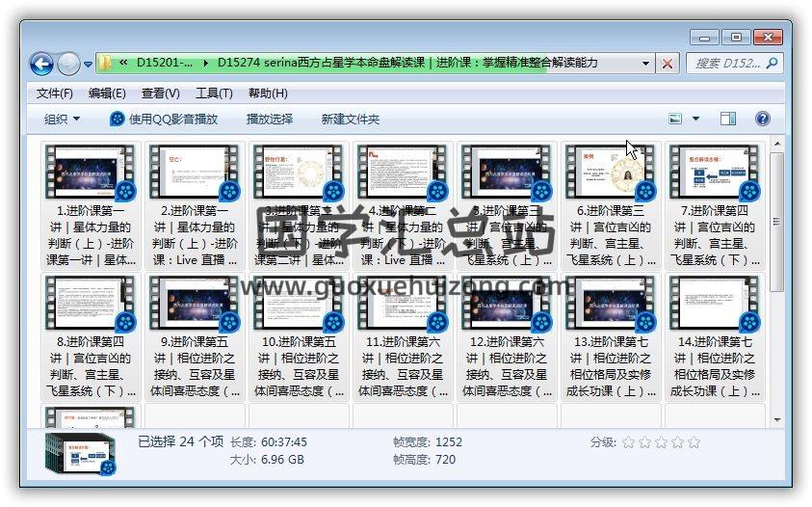Select video 14.进阶课第七讲 thumbnail

tap(715, 304)
